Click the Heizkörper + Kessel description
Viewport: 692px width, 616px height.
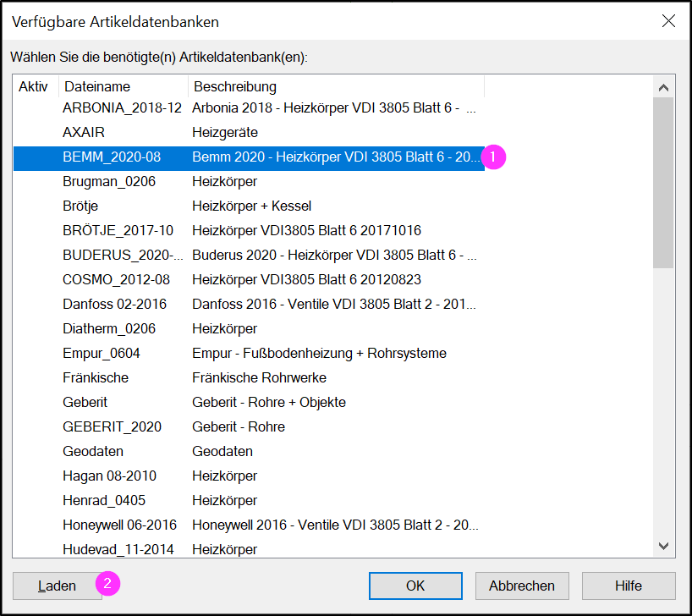[x=251, y=206]
